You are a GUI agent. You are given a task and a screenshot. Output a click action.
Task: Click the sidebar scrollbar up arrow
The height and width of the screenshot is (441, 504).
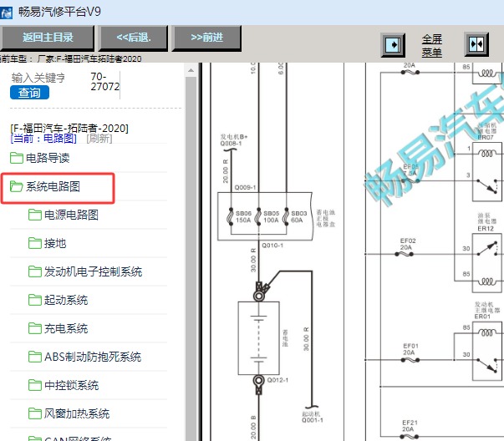[191, 70]
